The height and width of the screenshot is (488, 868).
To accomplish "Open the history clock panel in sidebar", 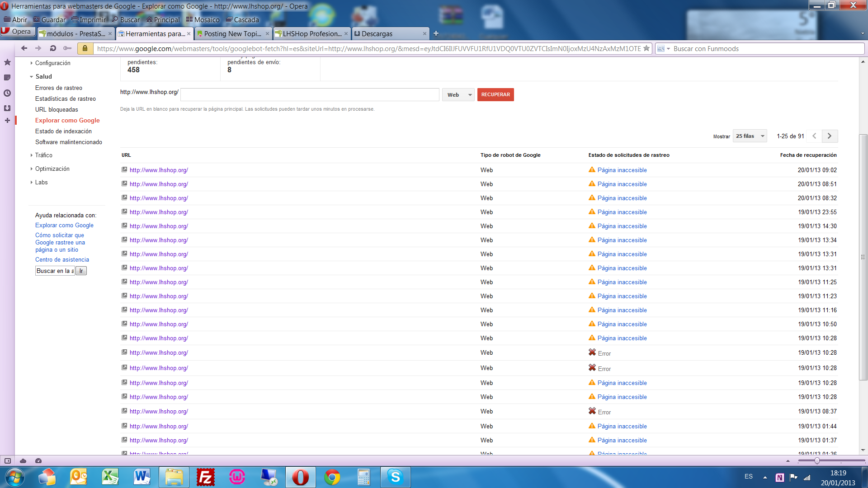I will tap(7, 93).
